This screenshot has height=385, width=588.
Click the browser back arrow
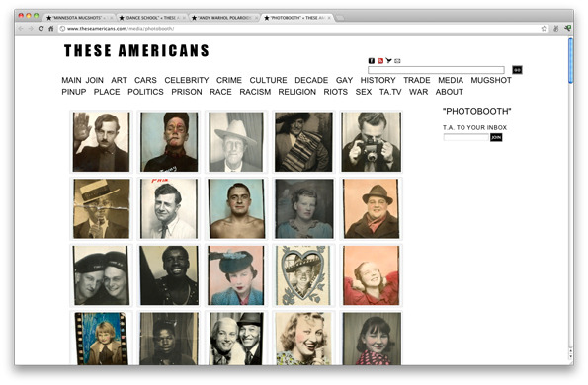[21, 28]
